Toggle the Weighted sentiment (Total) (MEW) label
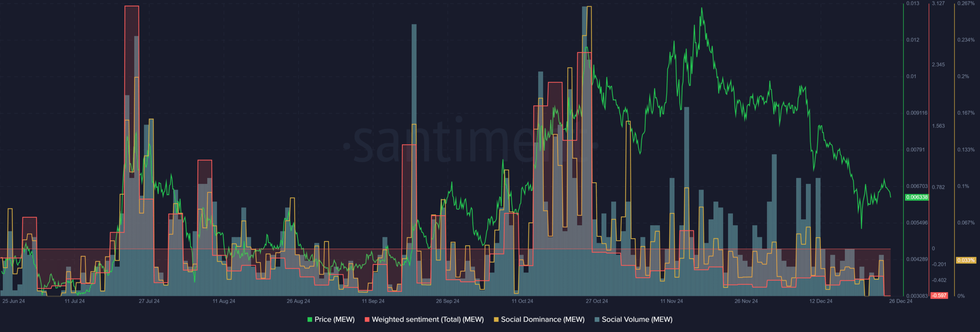Viewport: 980px width, 332px height. pyautogui.click(x=428, y=319)
